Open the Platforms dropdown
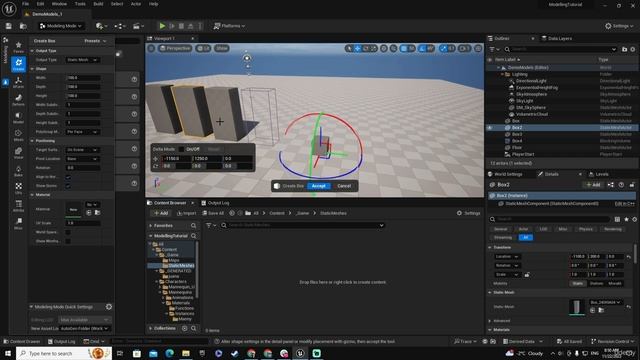 pyautogui.click(x=229, y=26)
